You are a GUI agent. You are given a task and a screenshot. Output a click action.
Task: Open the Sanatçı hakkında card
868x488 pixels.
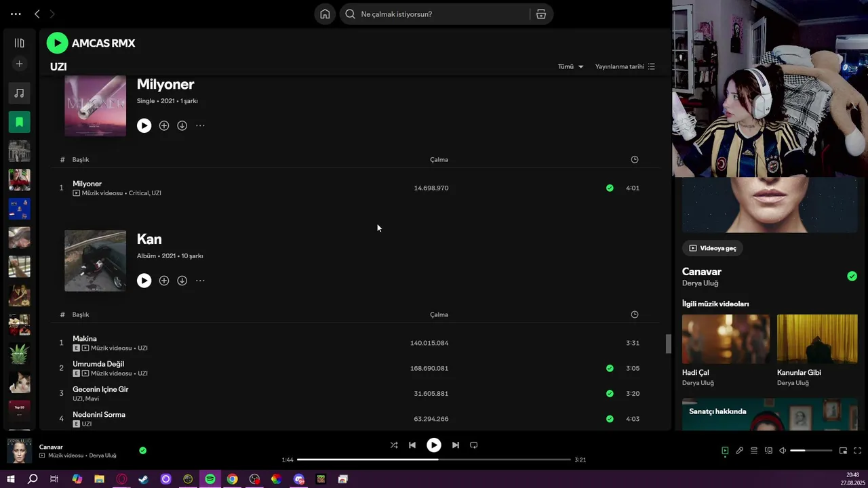coord(770,414)
